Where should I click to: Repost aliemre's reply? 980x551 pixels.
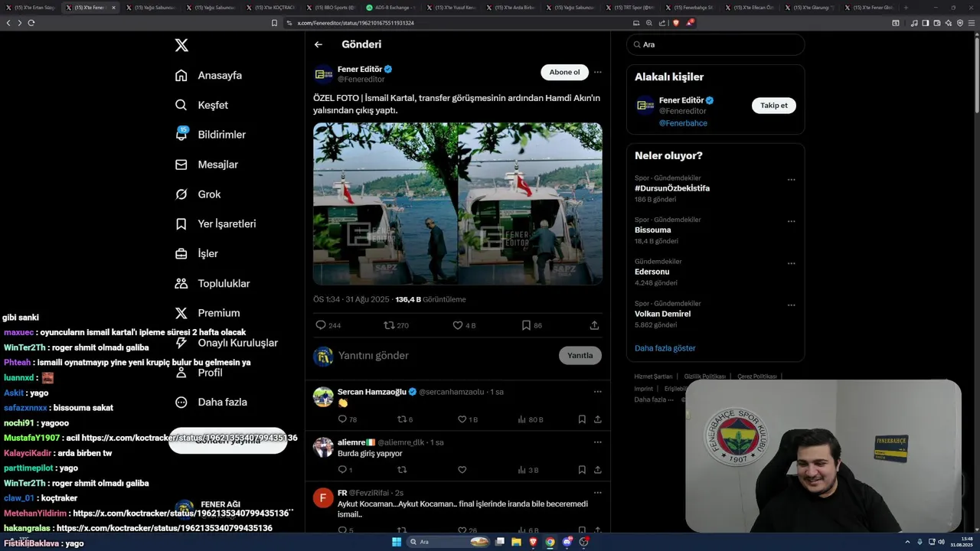point(402,470)
